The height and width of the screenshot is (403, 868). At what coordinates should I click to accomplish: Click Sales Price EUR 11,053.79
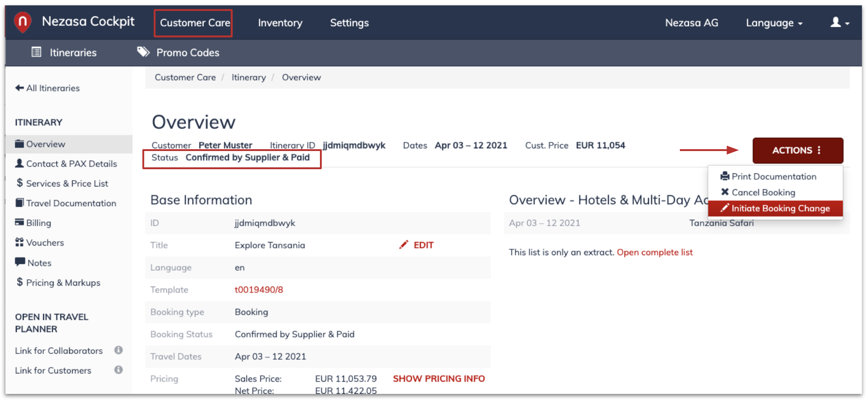346,378
